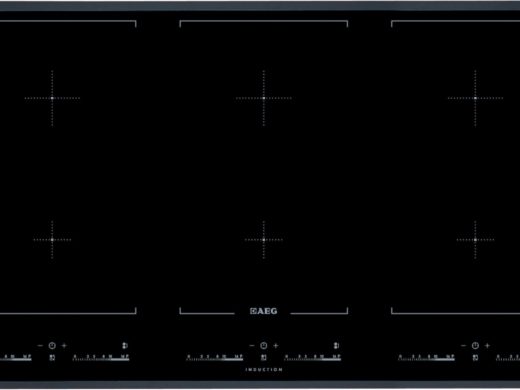Image resolution: width=520 pixels, height=390 pixels.
Task: Decrease right zone timer with minus key
Action: click(x=463, y=346)
